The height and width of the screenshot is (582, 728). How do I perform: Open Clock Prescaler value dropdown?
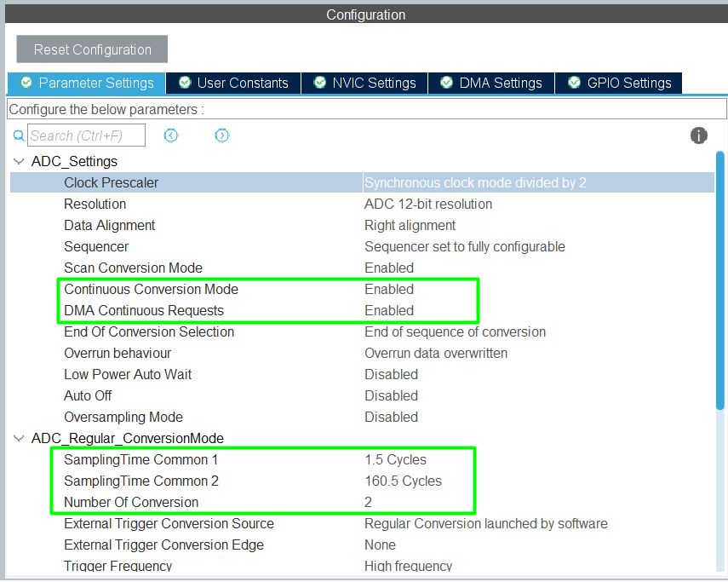click(x=536, y=182)
